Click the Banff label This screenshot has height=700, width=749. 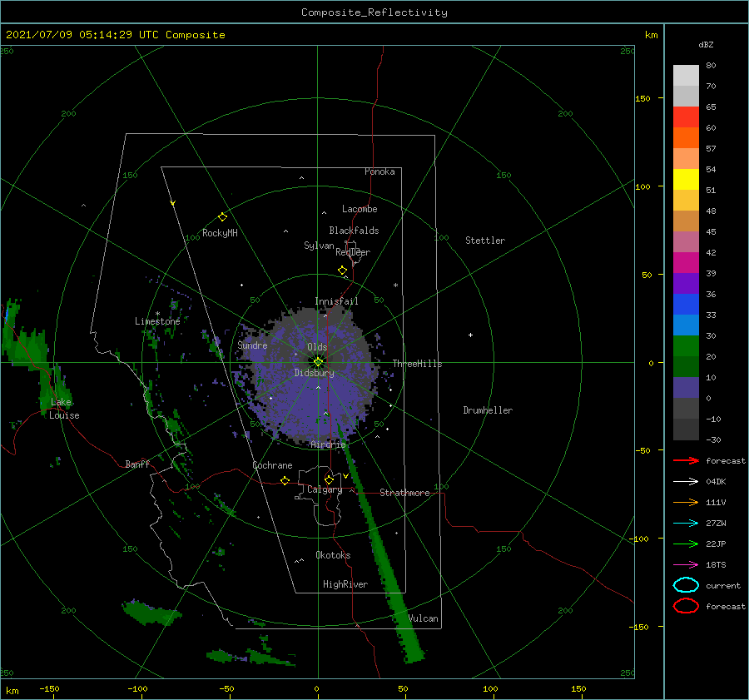[137, 464]
